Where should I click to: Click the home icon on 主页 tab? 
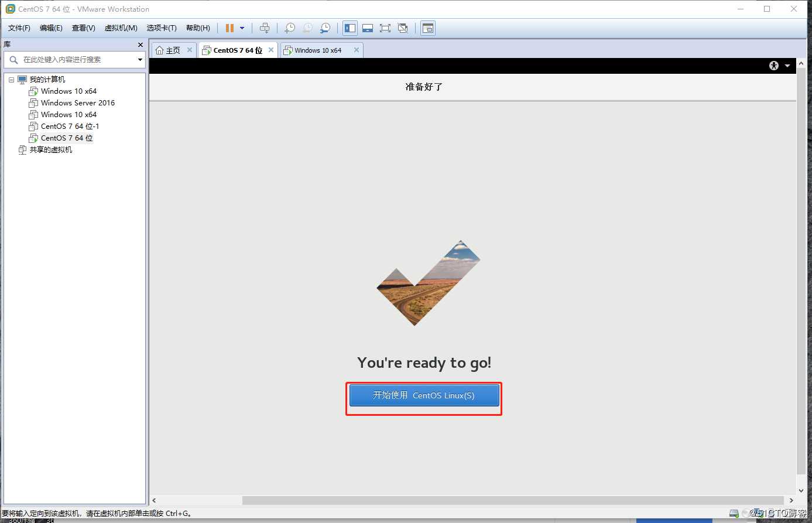point(159,50)
